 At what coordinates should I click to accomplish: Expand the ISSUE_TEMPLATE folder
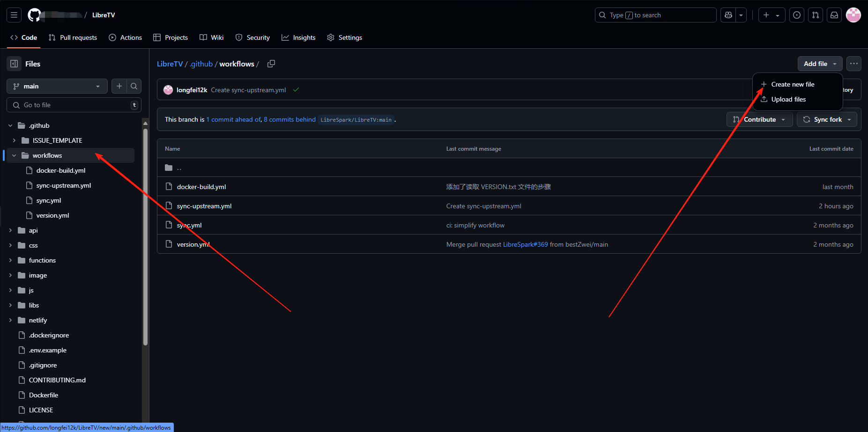14,140
